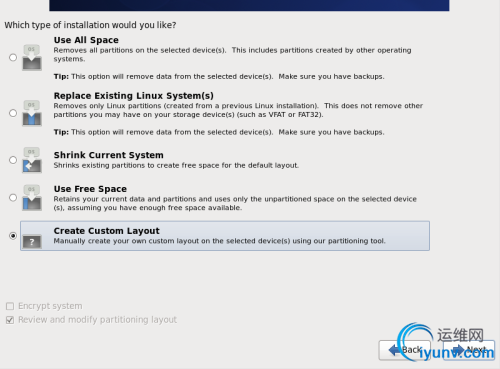Click "Which type of installation would you like?" text

pyautogui.click(x=90, y=25)
